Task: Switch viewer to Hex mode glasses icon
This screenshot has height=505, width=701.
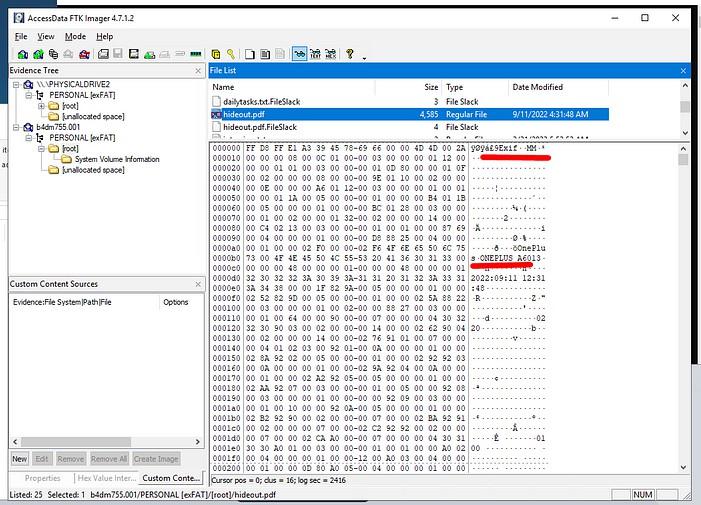Action: click(330, 54)
